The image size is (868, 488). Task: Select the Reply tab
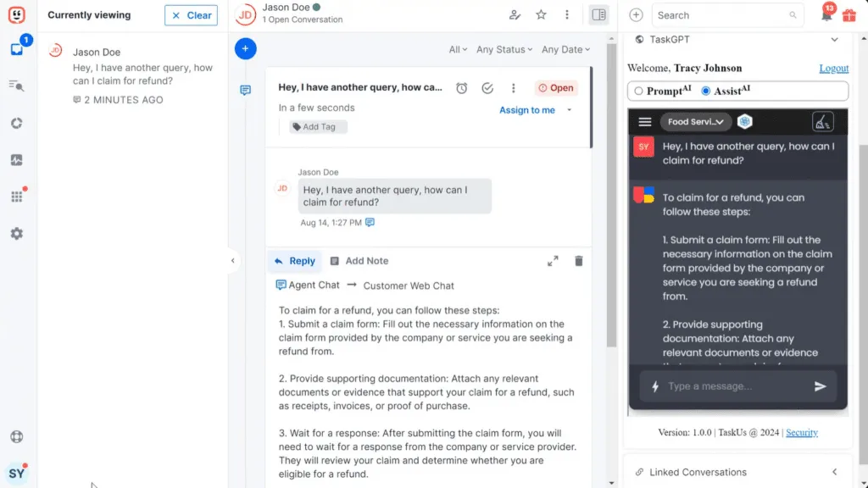pos(294,261)
